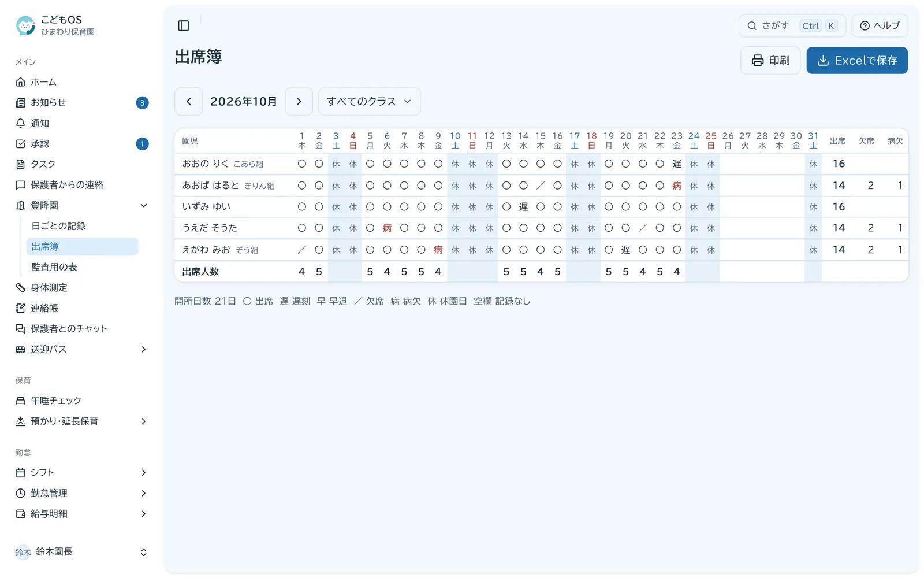Toggle the sidebar panel icon
This screenshot has width=924, height=578.
click(184, 25)
